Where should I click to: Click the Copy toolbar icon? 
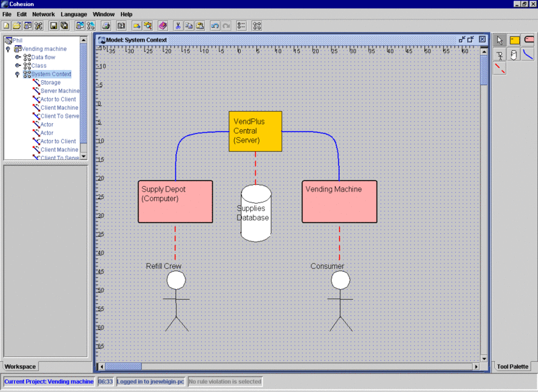coord(189,26)
